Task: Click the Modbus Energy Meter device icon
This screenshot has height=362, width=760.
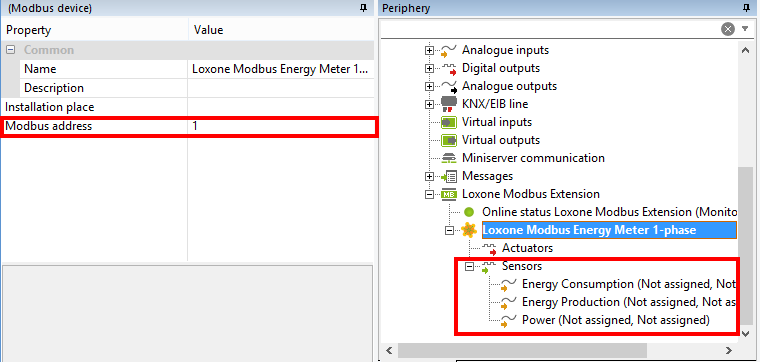Action: pyautogui.click(x=469, y=230)
